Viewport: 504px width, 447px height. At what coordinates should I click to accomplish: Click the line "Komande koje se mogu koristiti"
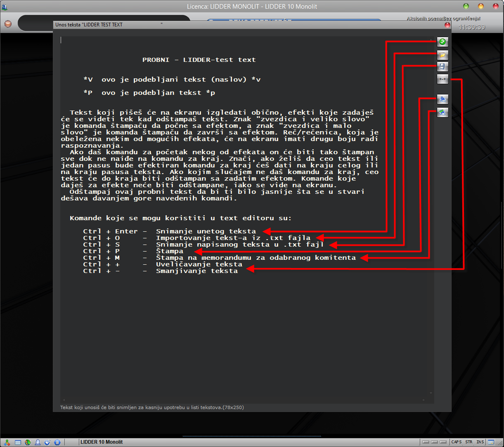pos(180,218)
